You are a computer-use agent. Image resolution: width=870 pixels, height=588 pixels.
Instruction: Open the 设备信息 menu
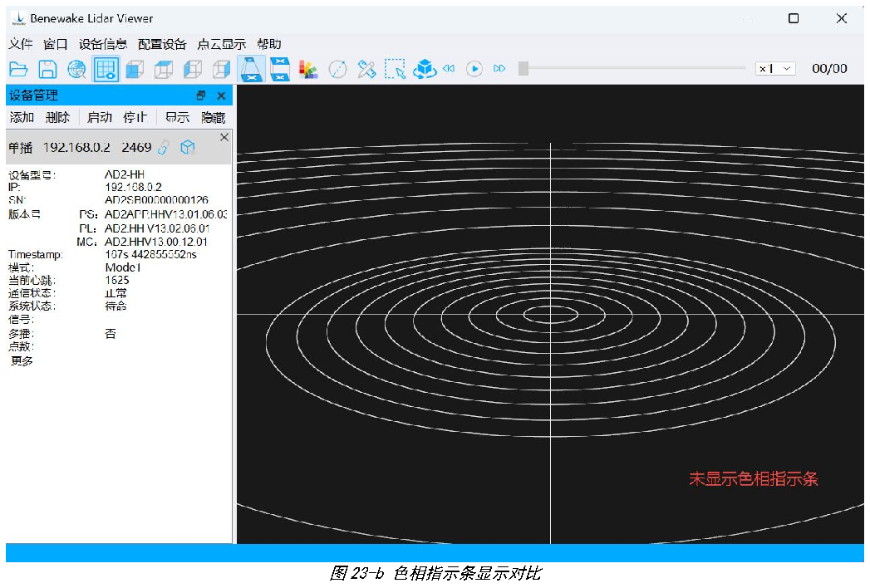103,44
